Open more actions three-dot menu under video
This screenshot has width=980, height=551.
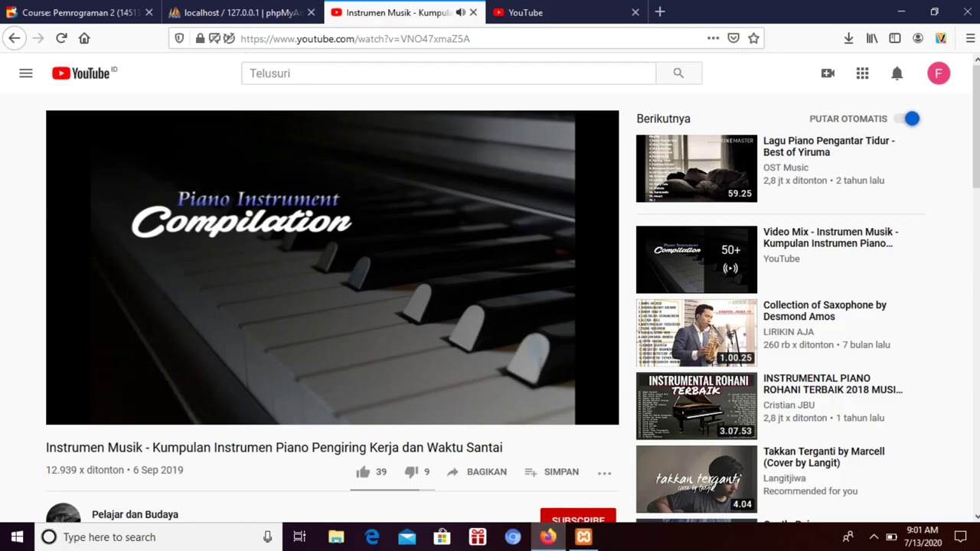coord(604,473)
